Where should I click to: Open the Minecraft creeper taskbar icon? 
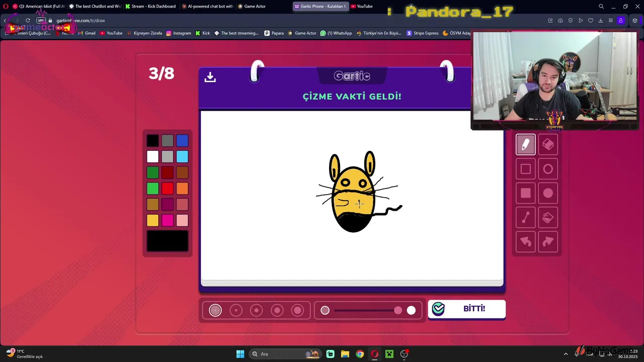point(389,354)
